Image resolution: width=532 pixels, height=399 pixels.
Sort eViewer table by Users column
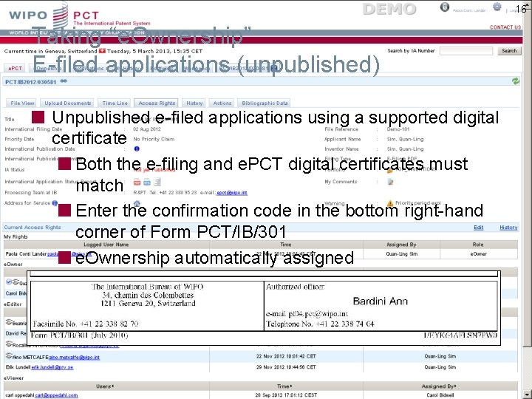[105, 386]
